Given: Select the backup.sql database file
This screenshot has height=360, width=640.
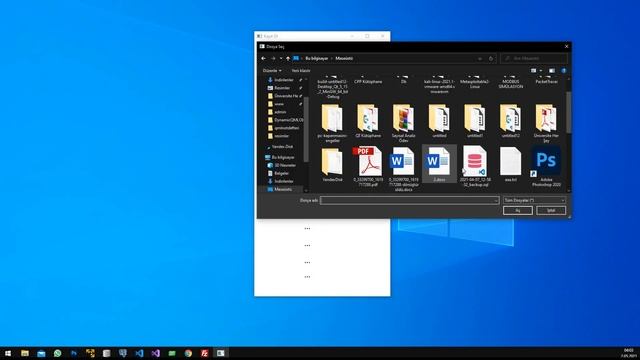Looking at the screenshot, I should point(475,166).
